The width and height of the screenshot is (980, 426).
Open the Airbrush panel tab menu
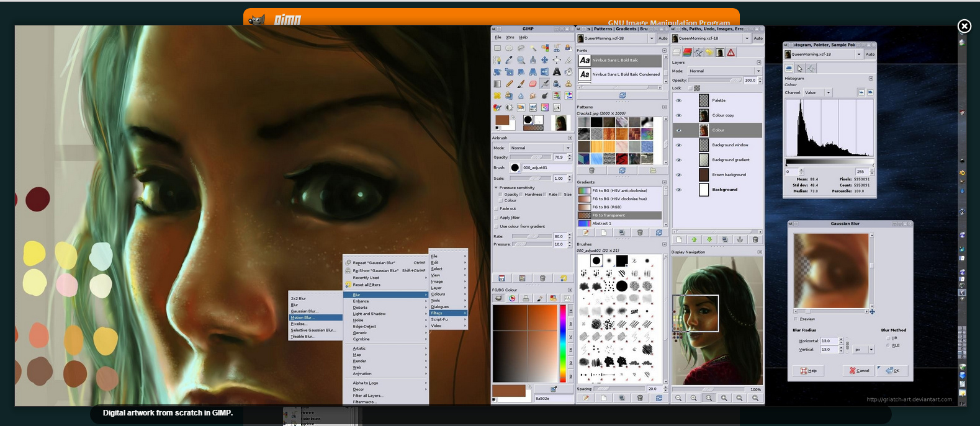[x=570, y=138]
